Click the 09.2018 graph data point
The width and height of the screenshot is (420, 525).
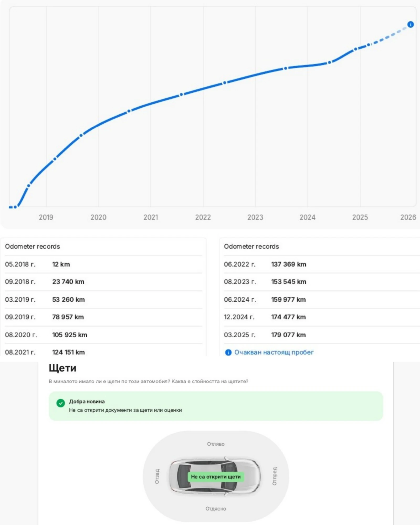tap(29, 186)
